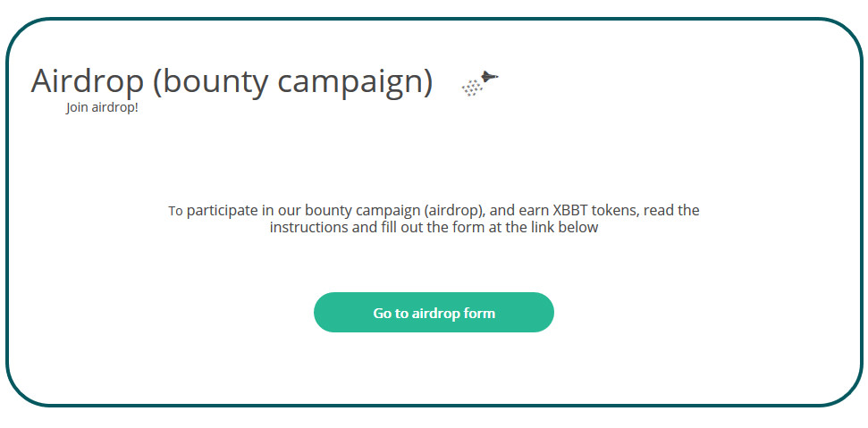Open the Go to airdrop form button
Screen dimensions: 868x428
pyautogui.click(x=434, y=313)
